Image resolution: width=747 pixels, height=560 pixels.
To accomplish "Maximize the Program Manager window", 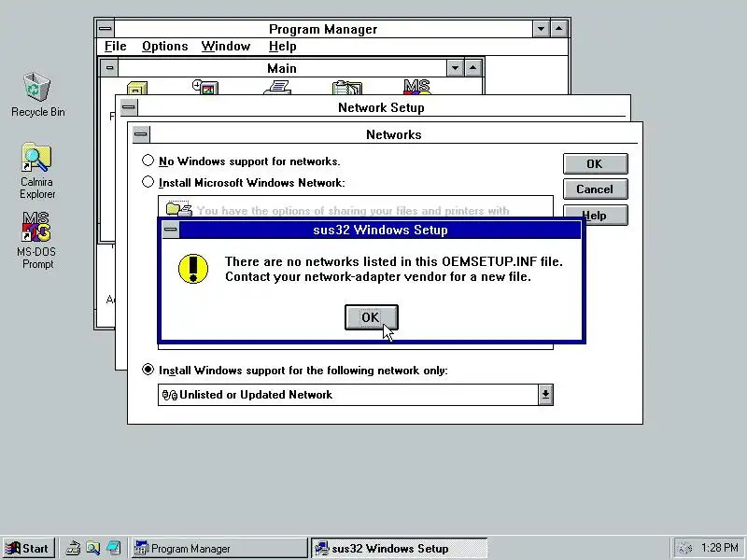I will click(558, 29).
